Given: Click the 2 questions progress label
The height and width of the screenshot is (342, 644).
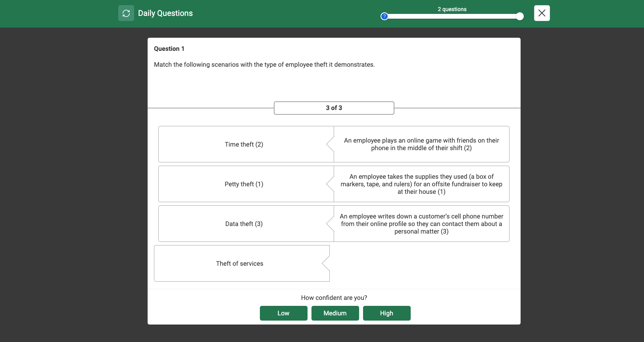Looking at the screenshot, I should 452,9.
